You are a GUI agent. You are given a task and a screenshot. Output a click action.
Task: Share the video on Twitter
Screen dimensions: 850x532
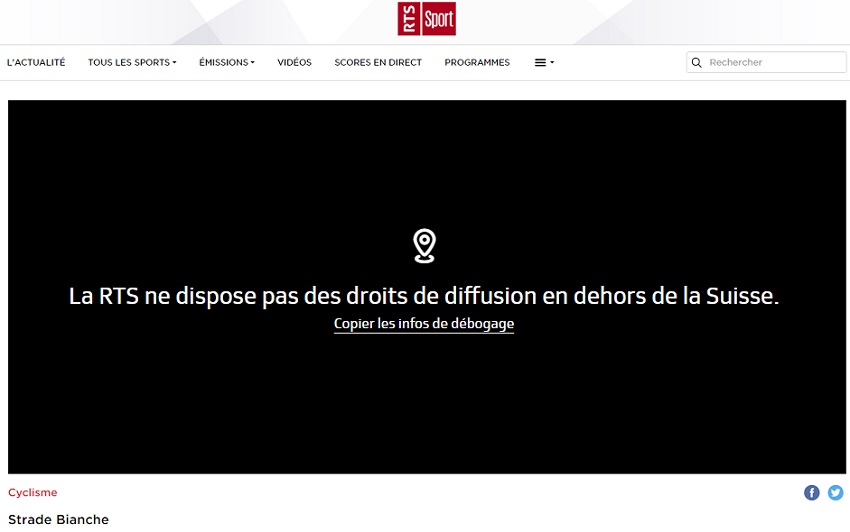(835, 492)
